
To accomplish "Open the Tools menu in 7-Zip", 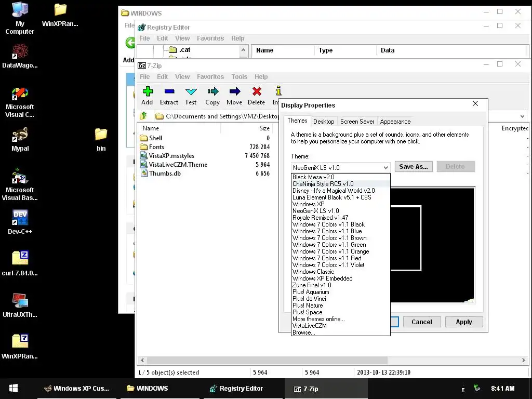I will click(239, 77).
